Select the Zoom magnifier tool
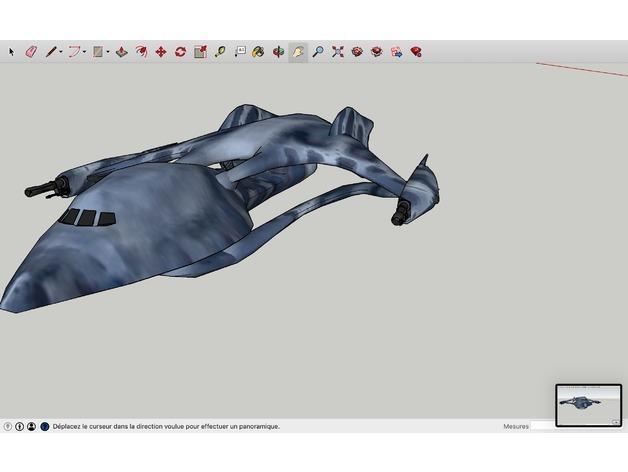Image resolution: width=628 pixels, height=472 pixels. point(318,51)
